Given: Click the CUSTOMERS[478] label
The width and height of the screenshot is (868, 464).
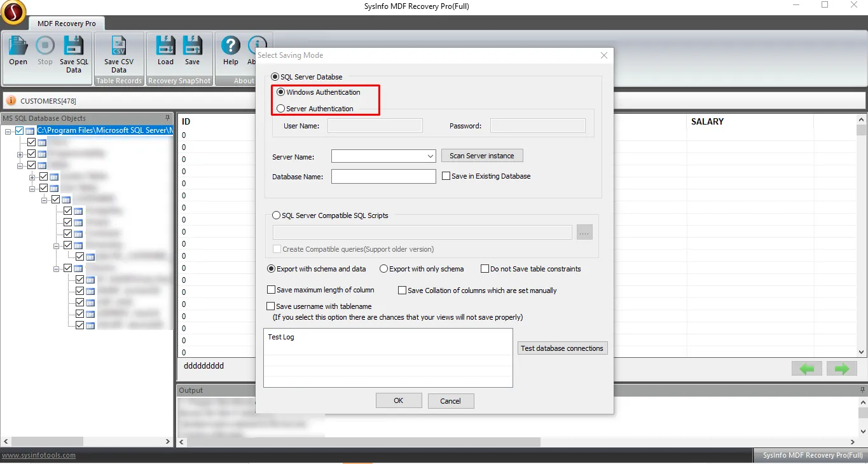Looking at the screenshot, I should (48, 101).
